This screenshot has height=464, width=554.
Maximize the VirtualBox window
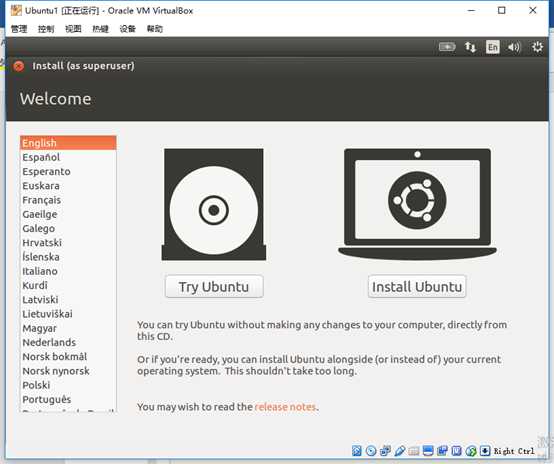click(x=502, y=10)
